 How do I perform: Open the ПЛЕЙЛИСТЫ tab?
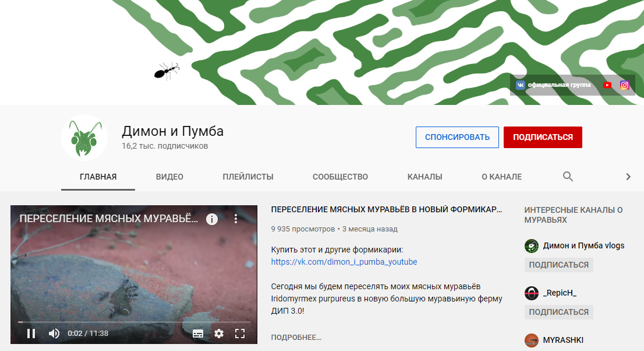248,177
